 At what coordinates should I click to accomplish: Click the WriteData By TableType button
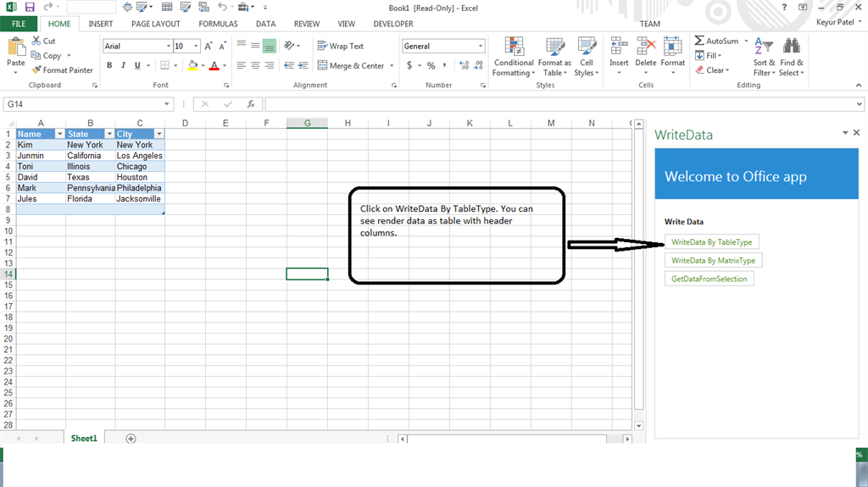711,242
